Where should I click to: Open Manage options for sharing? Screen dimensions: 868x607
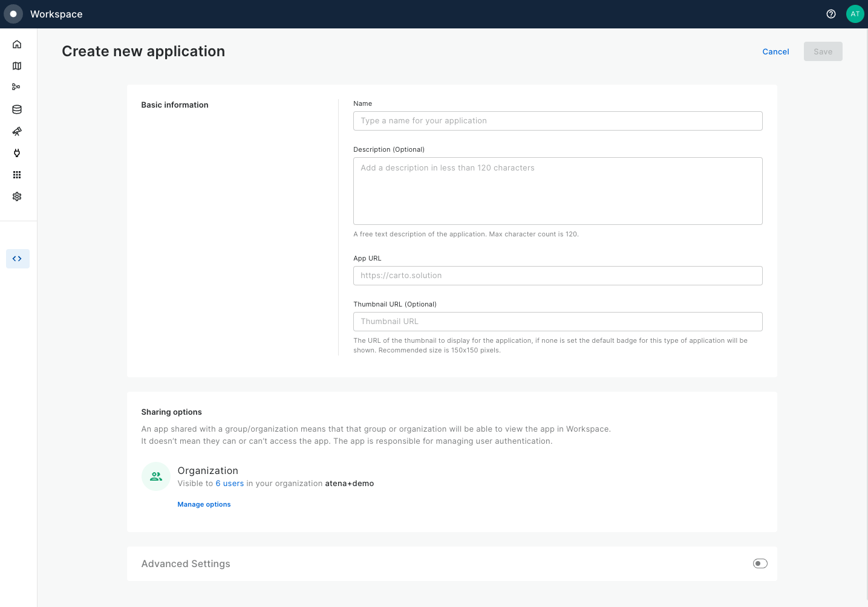[204, 504]
